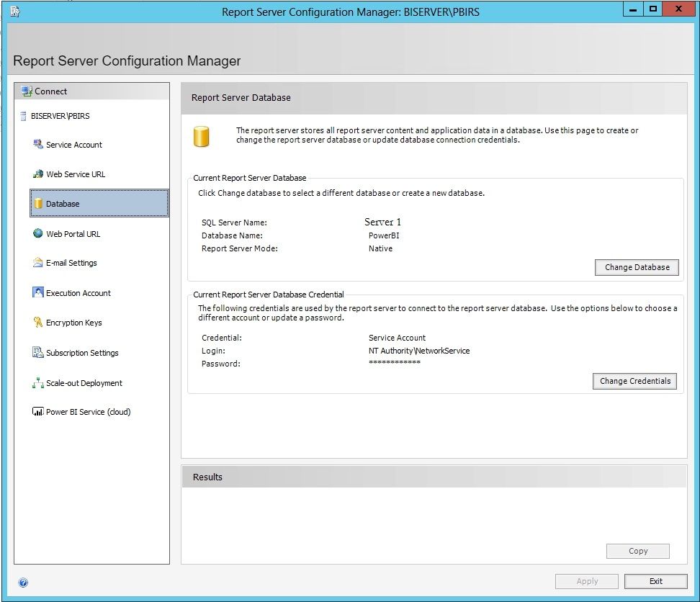Viewport: 700px width, 602px height.
Task: Click the 'Report Server Mode:' label
Action: point(240,248)
